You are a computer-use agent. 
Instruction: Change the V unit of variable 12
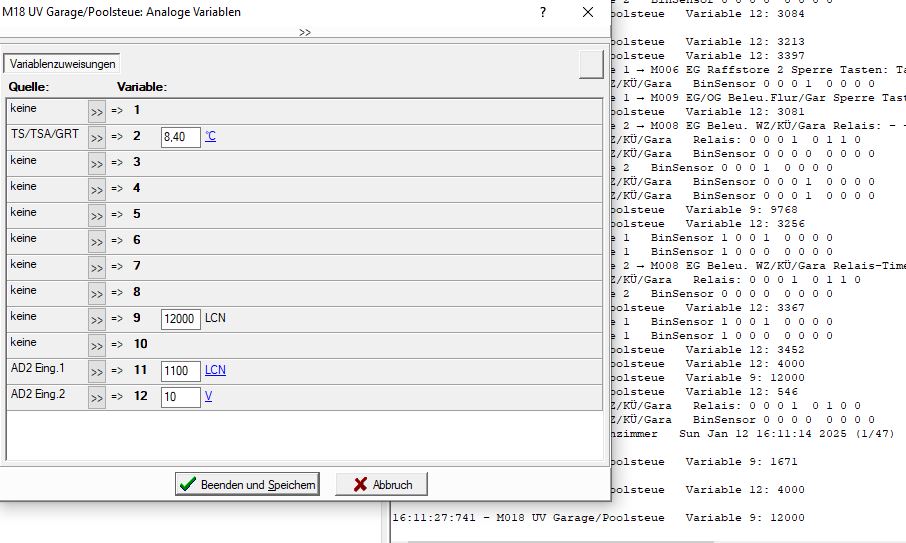coord(208,396)
